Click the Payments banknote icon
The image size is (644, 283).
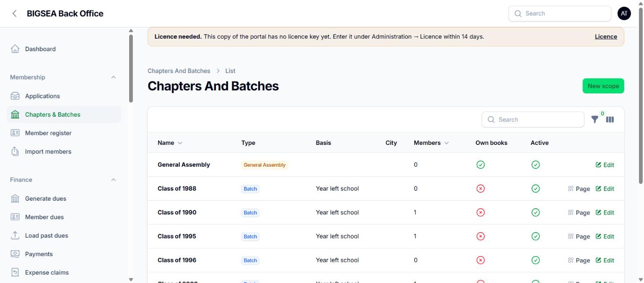(15, 254)
